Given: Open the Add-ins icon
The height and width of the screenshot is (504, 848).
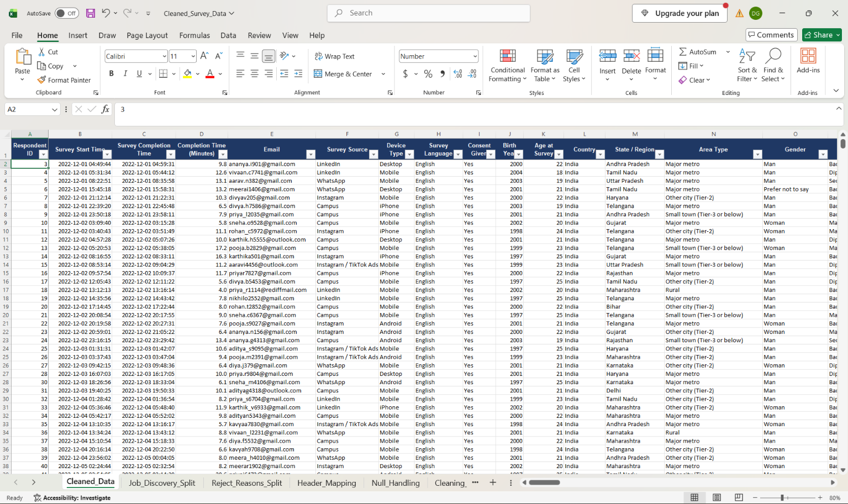Looking at the screenshot, I should pyautogui.click(x=808, y=56).
